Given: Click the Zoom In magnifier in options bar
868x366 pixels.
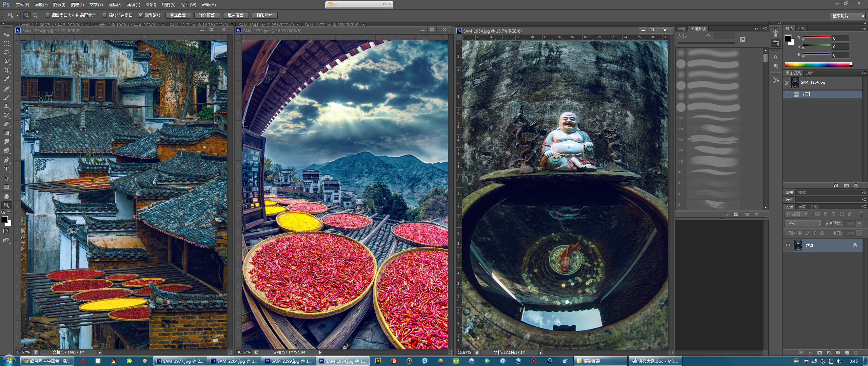Looking at the screenshot, I should coord(26,15).
